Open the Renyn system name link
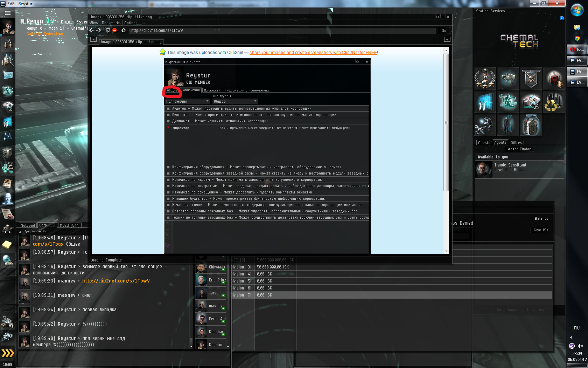 coord(35,21)
